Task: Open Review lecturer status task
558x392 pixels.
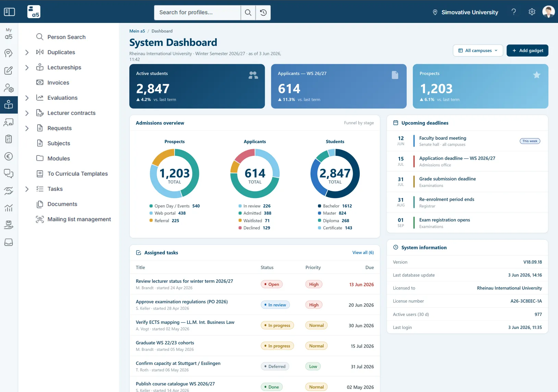Action: coord(184,281)
